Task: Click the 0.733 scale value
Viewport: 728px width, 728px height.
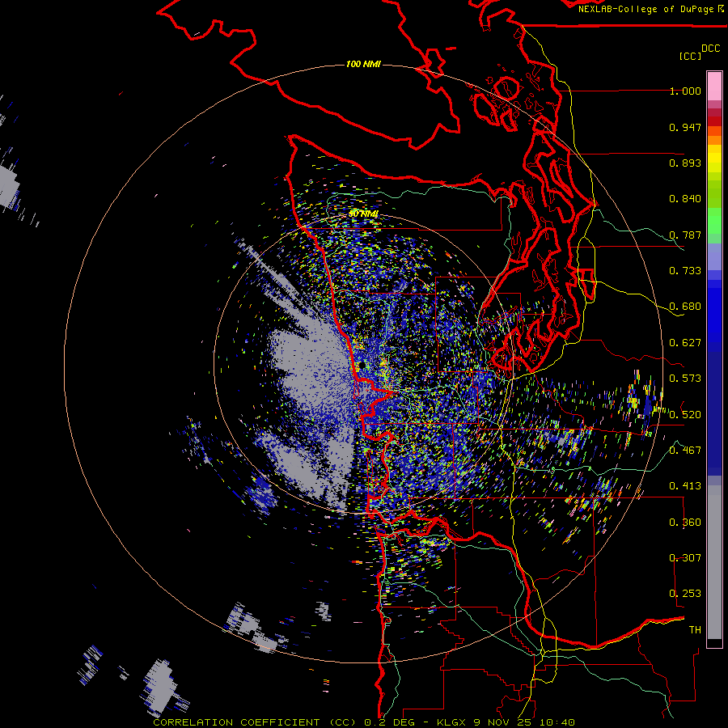Action: [685, 270]
